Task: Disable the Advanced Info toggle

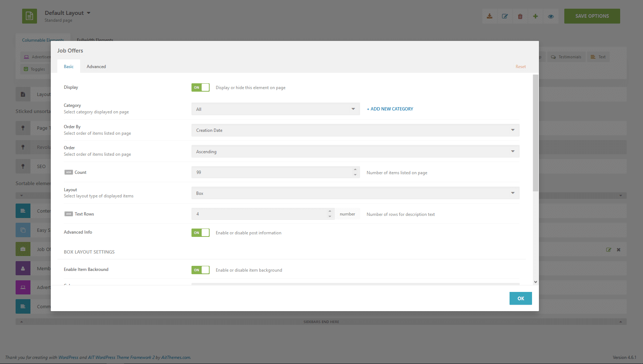Action: click(201, 233)
